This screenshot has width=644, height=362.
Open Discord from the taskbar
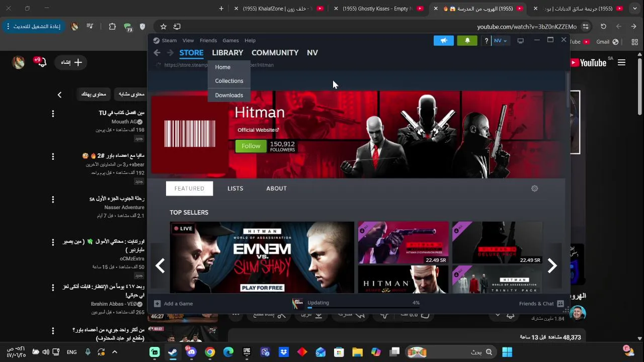point(191,352)
